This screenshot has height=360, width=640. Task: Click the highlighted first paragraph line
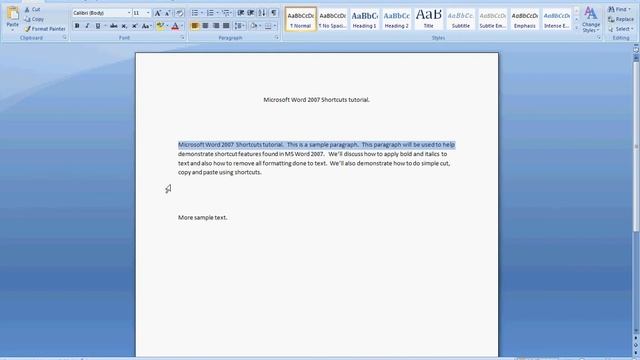point(316,145)
